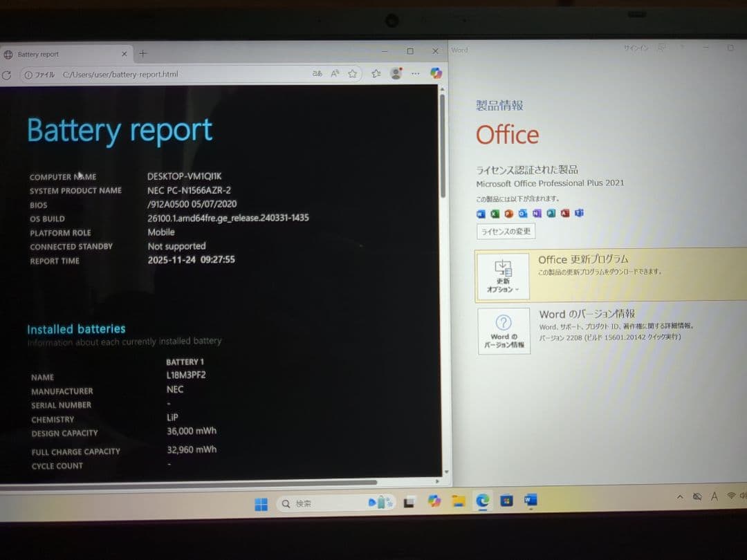Open the OneNote icon in the product row
747x560 pixels.
tap(537, 214)
